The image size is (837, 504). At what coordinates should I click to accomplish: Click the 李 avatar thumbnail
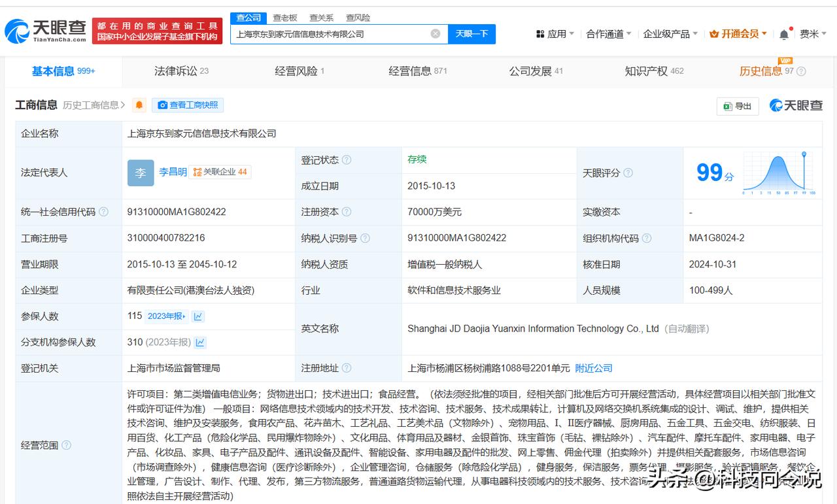click(141, 173)
